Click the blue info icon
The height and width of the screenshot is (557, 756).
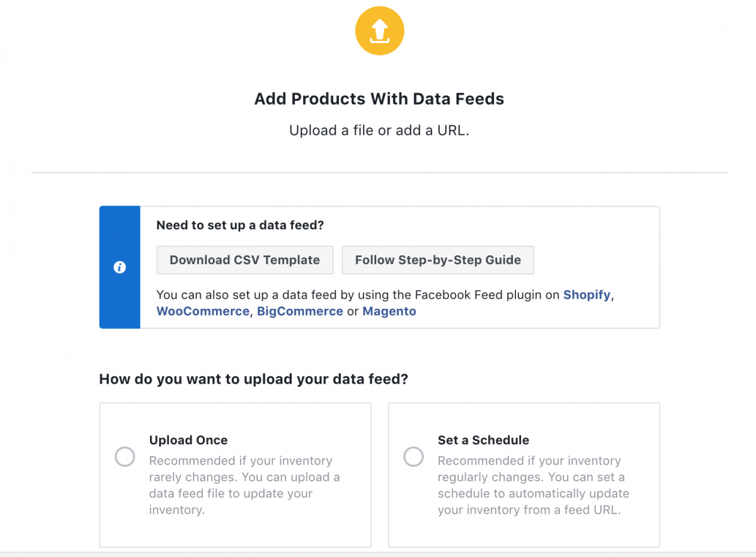pyautogui.click(x=120, y=267)
